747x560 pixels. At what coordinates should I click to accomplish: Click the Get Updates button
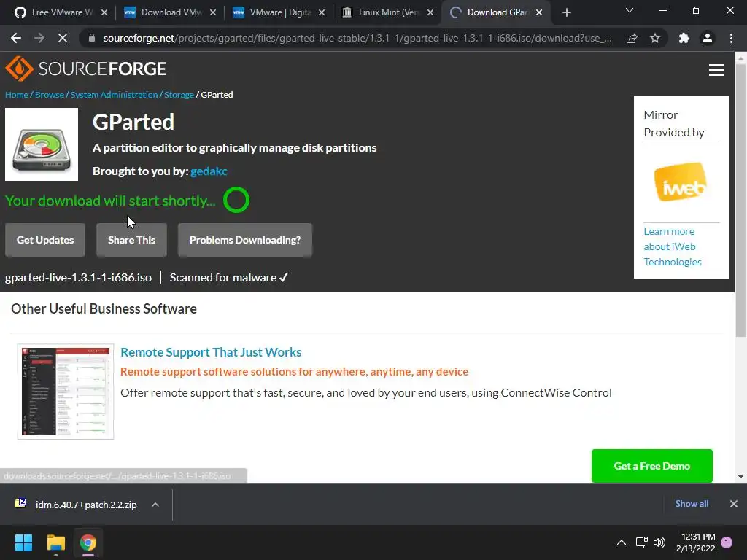[x=45, y=240]
